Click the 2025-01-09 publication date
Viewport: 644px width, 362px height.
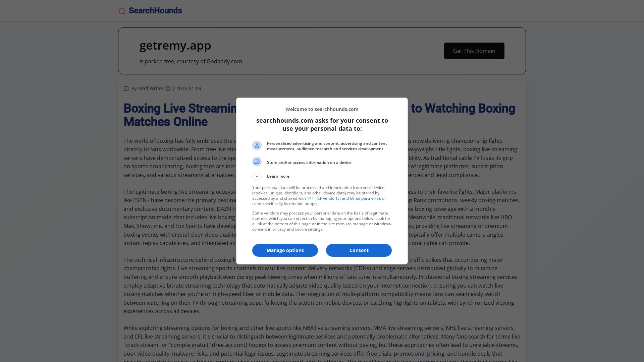(189, 88)
